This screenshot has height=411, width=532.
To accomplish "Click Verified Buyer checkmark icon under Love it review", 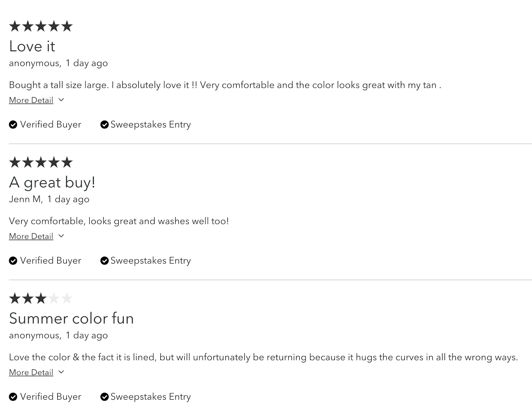I will [13, 124].
